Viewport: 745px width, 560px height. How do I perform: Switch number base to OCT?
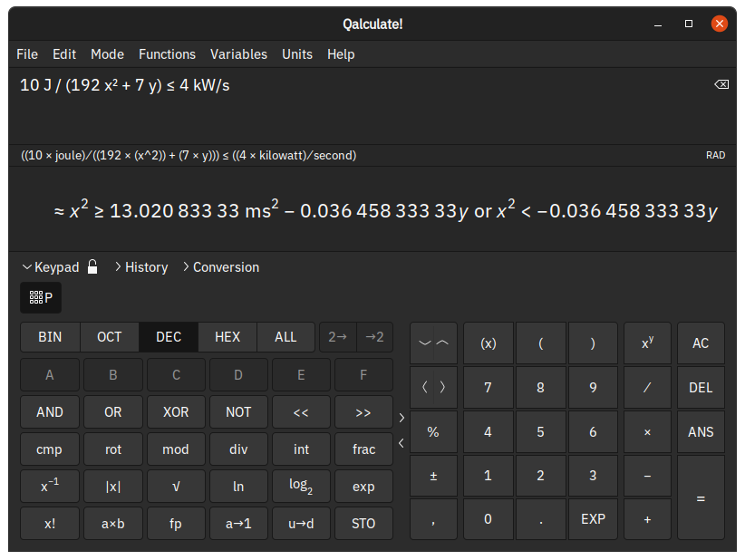coord(110,337)
